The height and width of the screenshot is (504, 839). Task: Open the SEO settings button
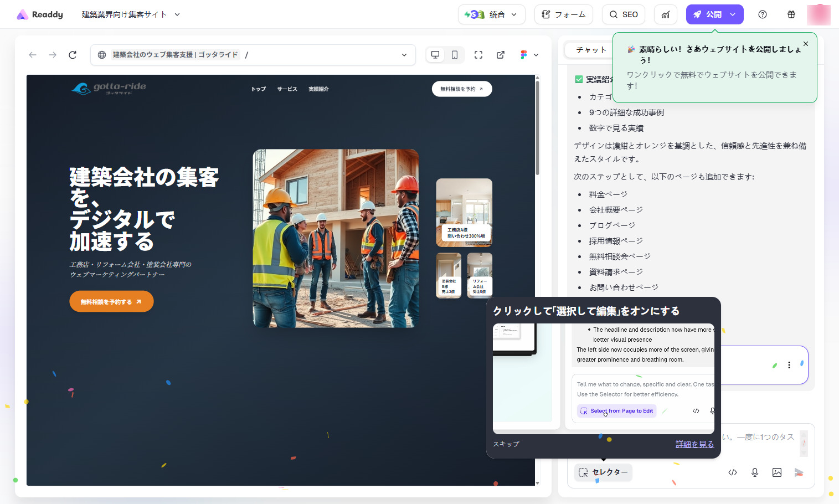[624, 14]
